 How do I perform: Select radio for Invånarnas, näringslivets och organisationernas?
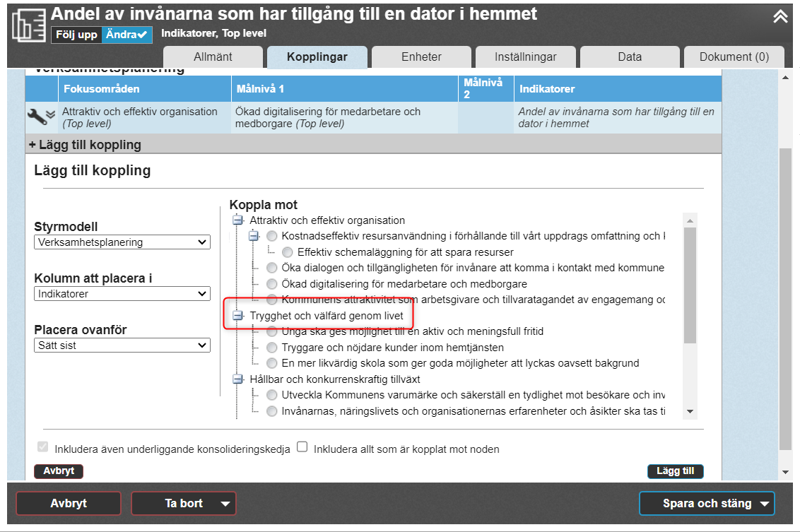pyautogui.click(x=272, y=411)
